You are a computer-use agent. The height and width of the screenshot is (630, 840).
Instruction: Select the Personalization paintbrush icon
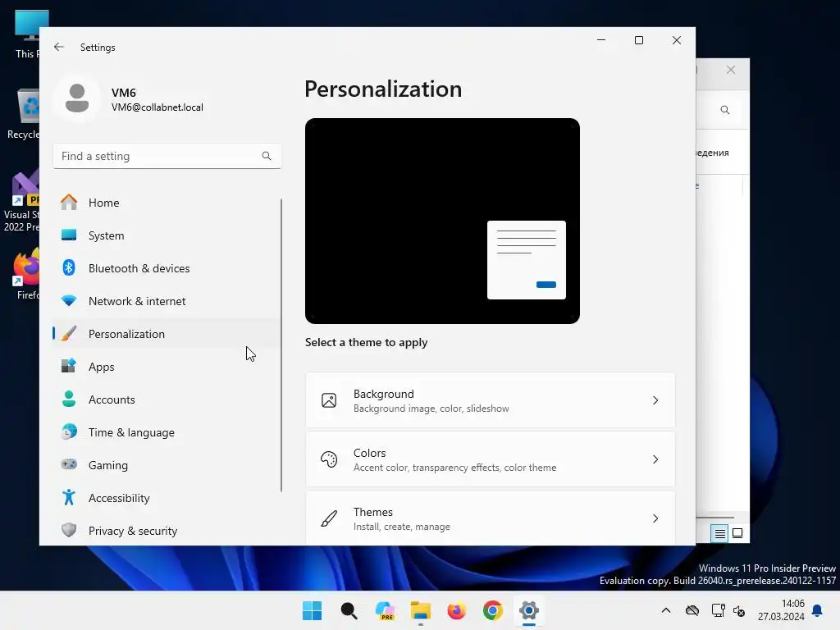69,334
